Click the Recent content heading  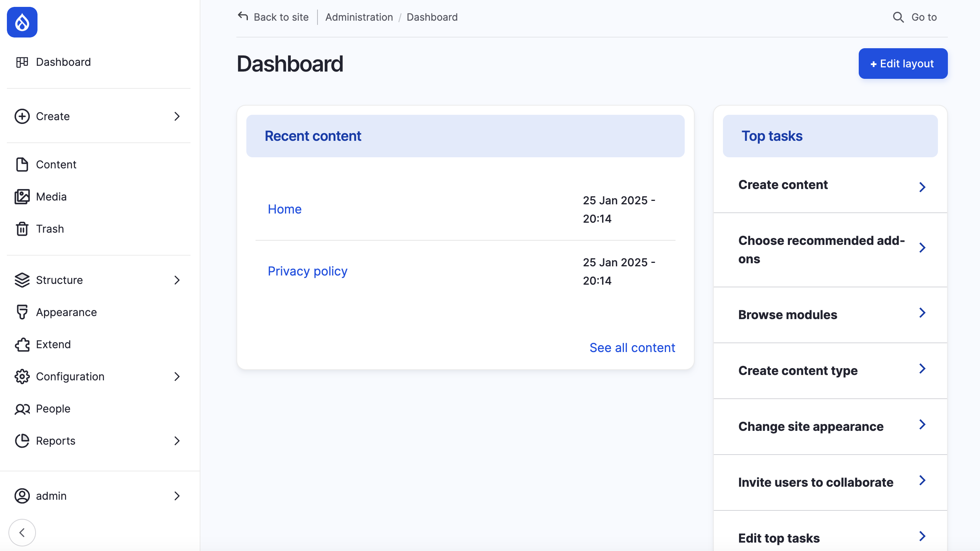[x=313, y=136]
